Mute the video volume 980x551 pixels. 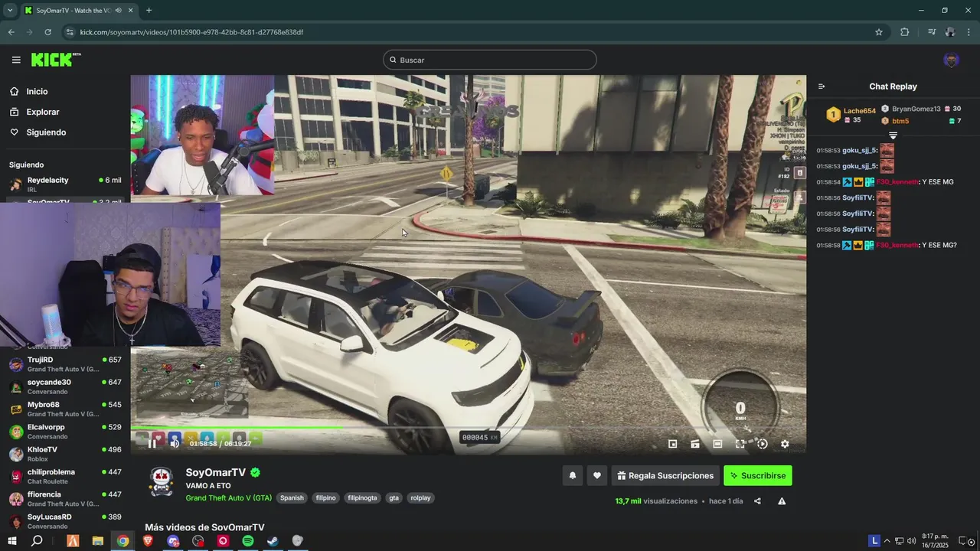[175, 443]
